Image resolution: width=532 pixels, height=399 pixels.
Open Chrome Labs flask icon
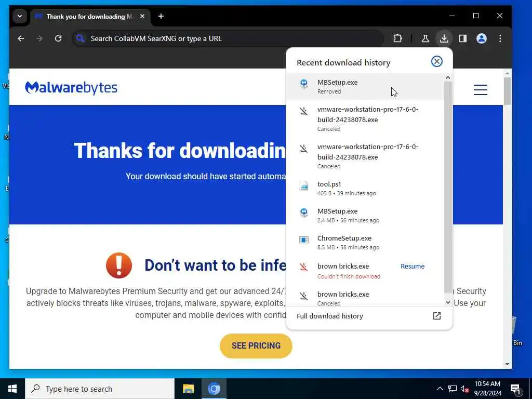(x=425, y=38)
